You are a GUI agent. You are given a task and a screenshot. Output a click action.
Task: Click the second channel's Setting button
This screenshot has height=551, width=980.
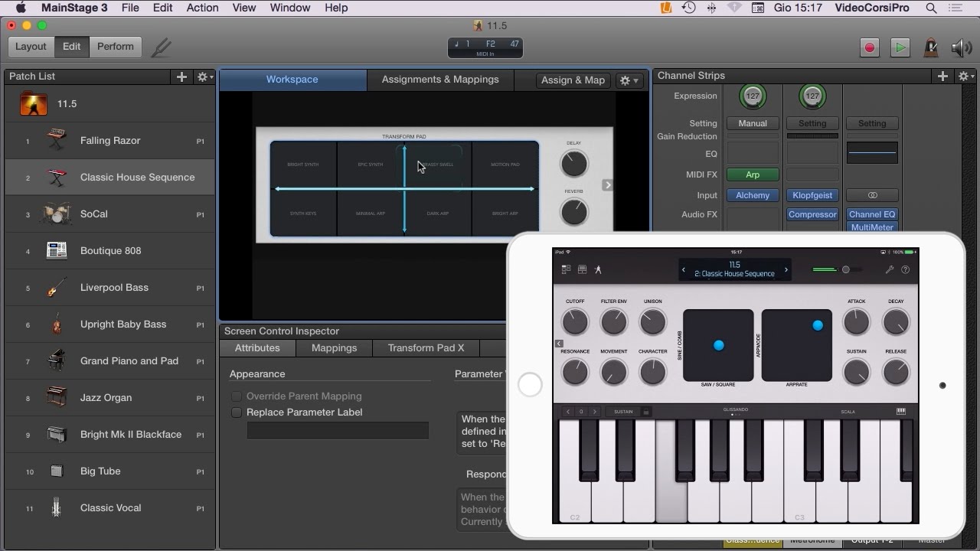pos(812,123)
